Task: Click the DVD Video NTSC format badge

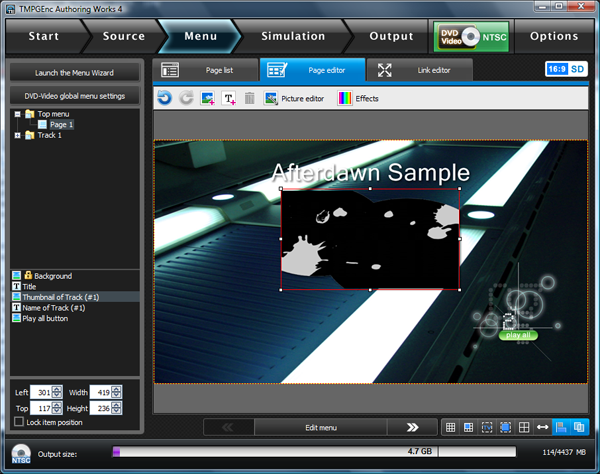Action: 471,37
